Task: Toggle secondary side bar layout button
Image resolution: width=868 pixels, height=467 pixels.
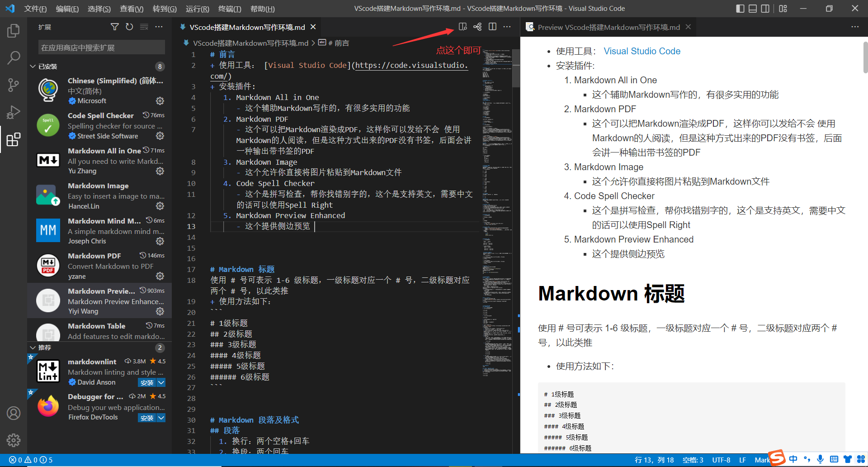Action: 765,9
